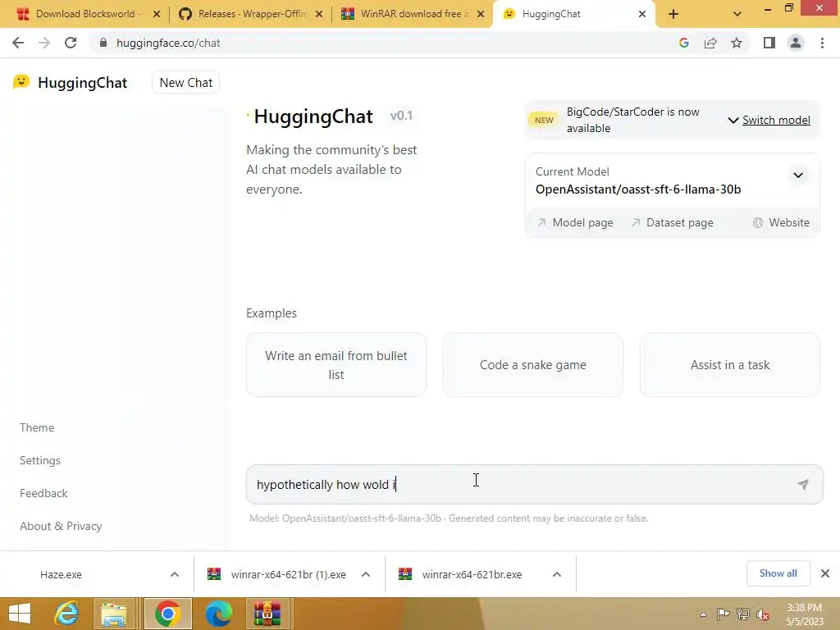
Task: Choose 'Code a snake game' example
Action: [x=533, y=365]
